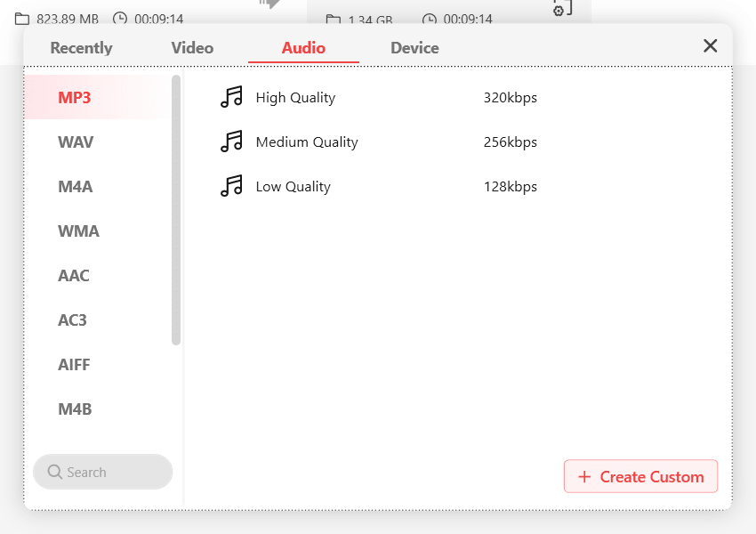Click the 256kbps bitrate value
The height and width of the screenshot is (534, 756).
point(511,142)
